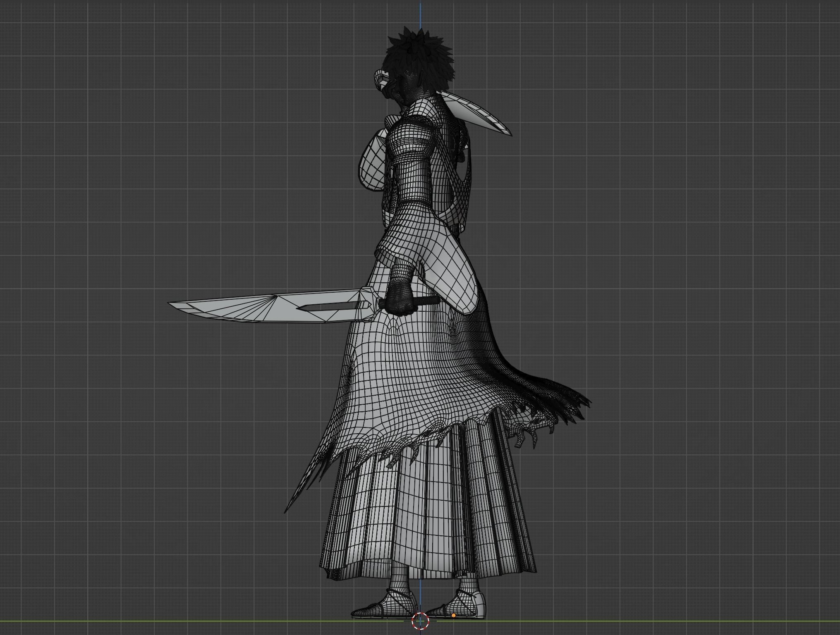Click the red-white 3D cursor
Viewport: 840px width, 635px height.
pos(421,620)
